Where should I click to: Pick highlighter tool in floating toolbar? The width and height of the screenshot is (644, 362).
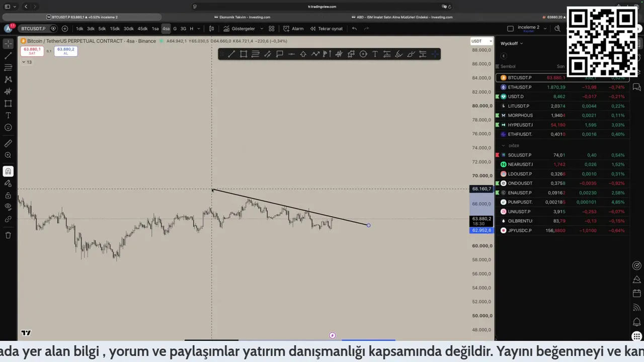(x=399, y=54)
